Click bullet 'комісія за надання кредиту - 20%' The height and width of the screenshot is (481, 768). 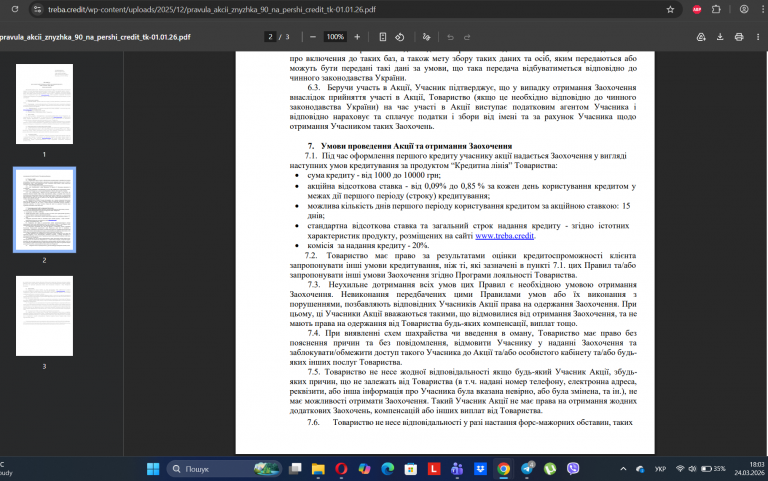coord(368,245)
